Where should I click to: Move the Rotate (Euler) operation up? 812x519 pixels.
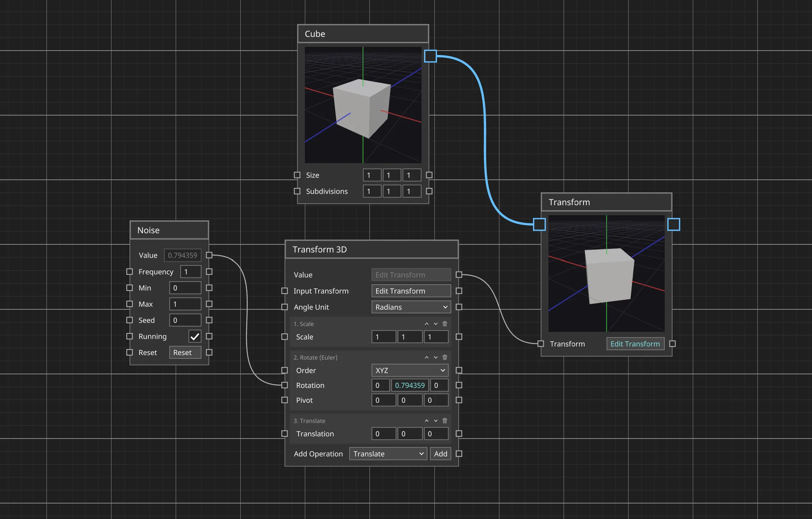(x=427, y=357)
